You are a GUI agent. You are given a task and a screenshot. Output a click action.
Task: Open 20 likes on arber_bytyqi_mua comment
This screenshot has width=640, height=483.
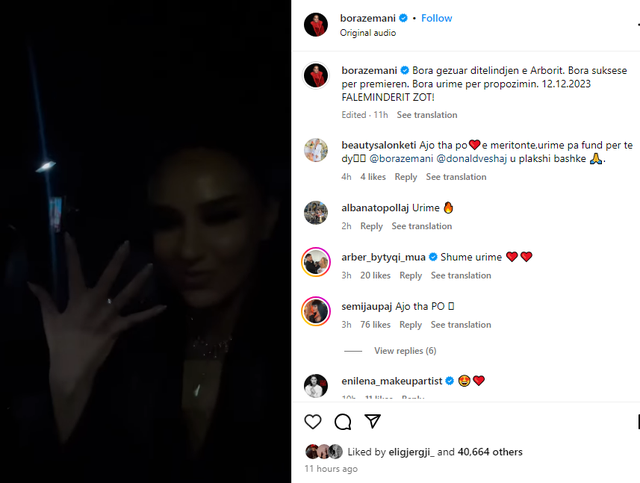pos(375,276)
